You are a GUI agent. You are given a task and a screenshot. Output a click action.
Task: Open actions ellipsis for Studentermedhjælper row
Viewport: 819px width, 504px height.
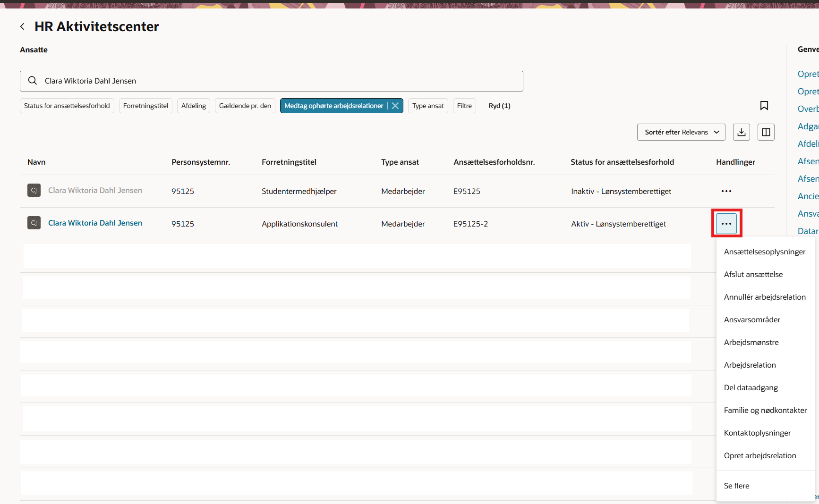click(726, 191)
